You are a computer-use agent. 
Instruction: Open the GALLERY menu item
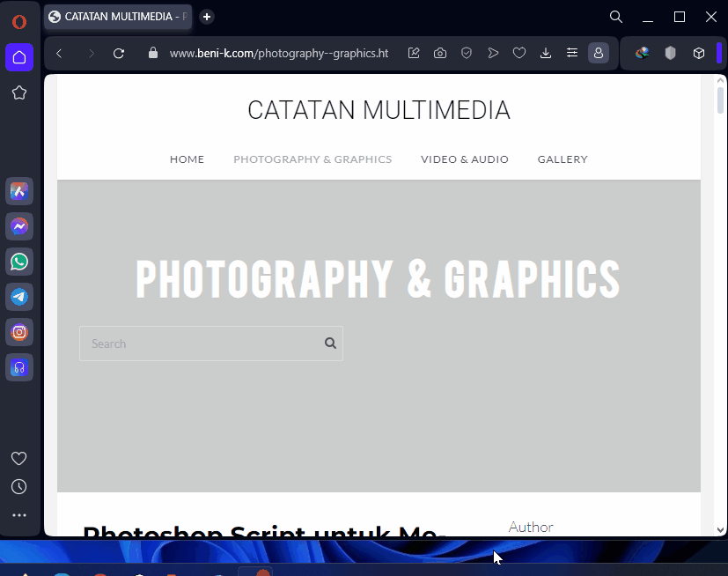(x=563, y=159)
